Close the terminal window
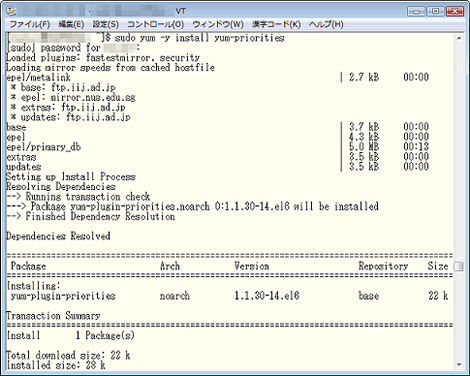The width and height of the screenshot is (470, 376). 455,11
